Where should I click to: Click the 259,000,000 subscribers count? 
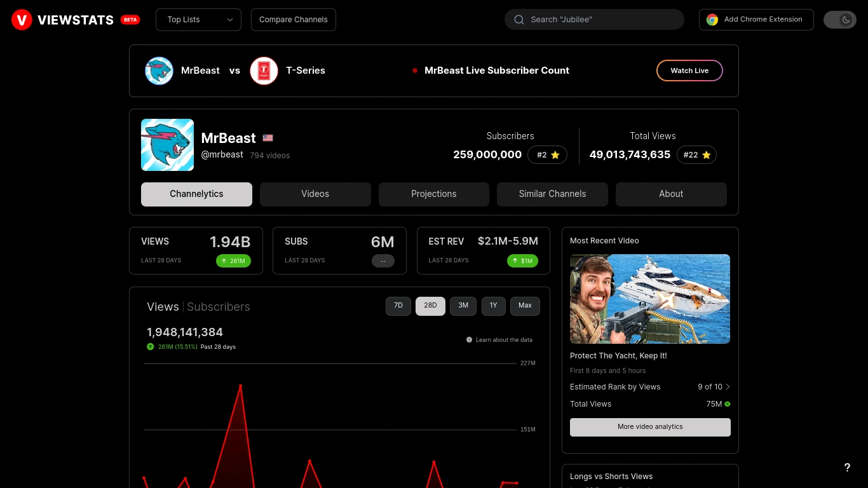[x=487, y=155]
